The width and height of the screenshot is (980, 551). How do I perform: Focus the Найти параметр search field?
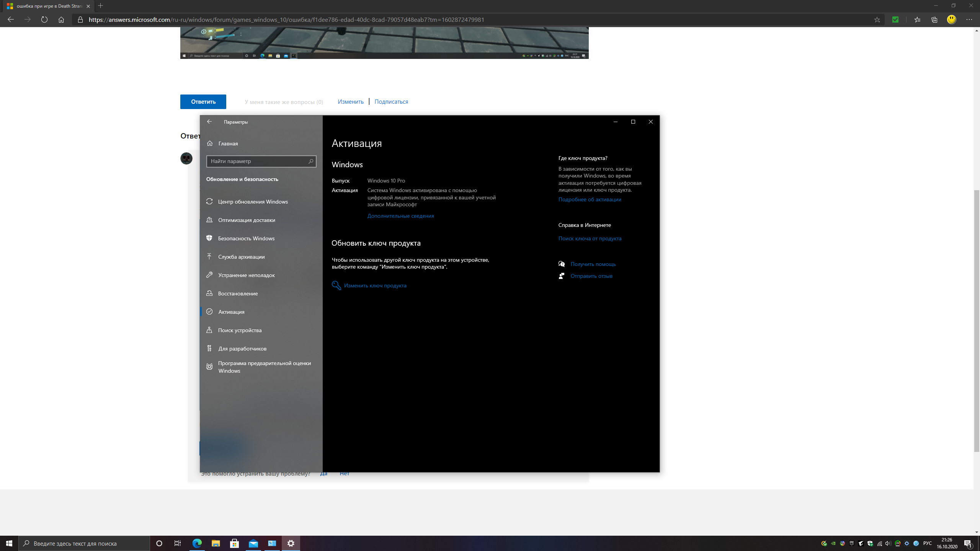point(261,161)
